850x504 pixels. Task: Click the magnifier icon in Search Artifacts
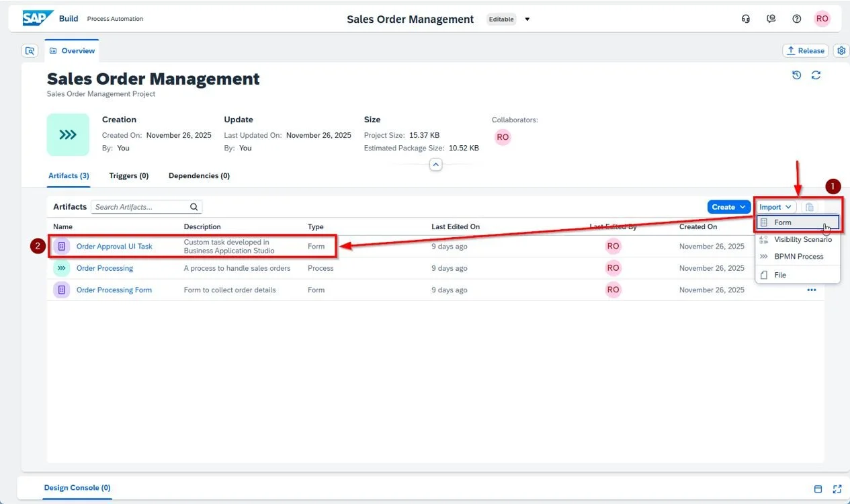point(194,207)
